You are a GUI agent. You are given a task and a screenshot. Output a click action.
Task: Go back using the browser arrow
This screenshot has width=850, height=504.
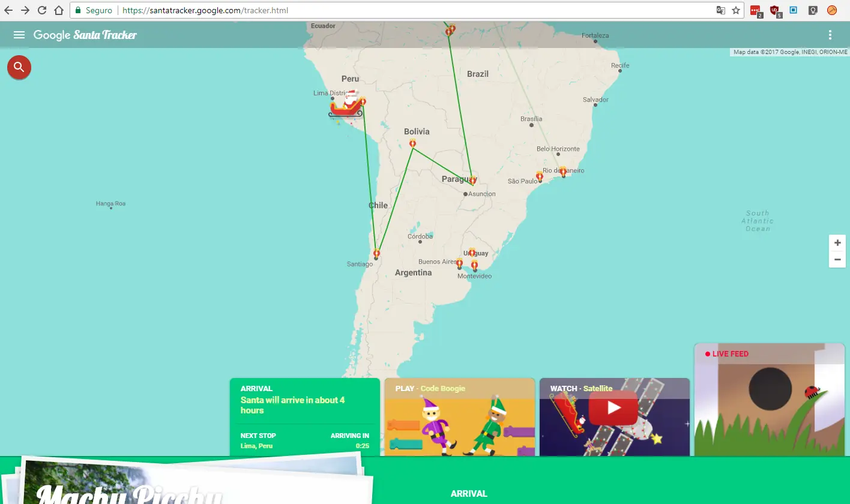pos(8,10)
